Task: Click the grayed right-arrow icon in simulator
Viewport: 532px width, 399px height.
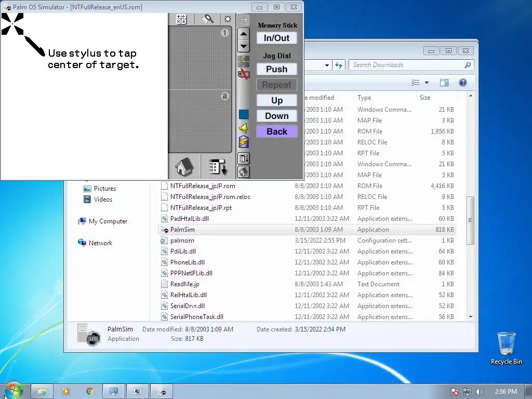Action: 243,20
